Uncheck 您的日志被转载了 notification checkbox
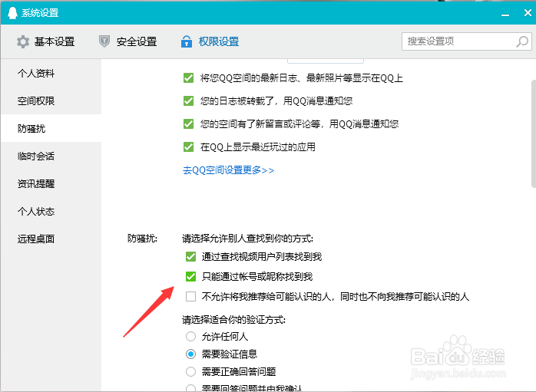The width and height of the screenshot is (536, 392). [188, 100]
